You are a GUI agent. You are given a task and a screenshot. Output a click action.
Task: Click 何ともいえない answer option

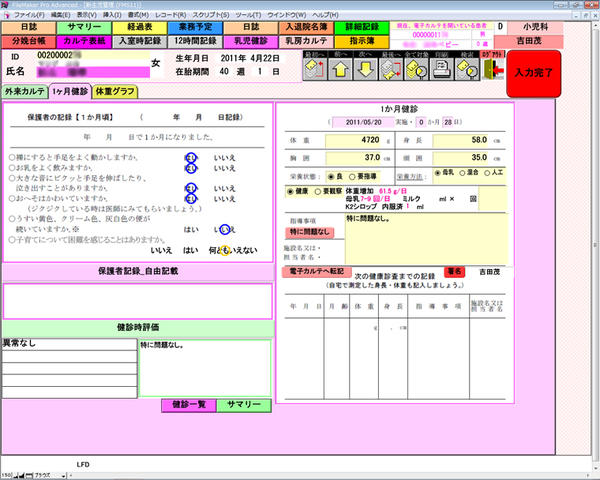tap(233, 250)
